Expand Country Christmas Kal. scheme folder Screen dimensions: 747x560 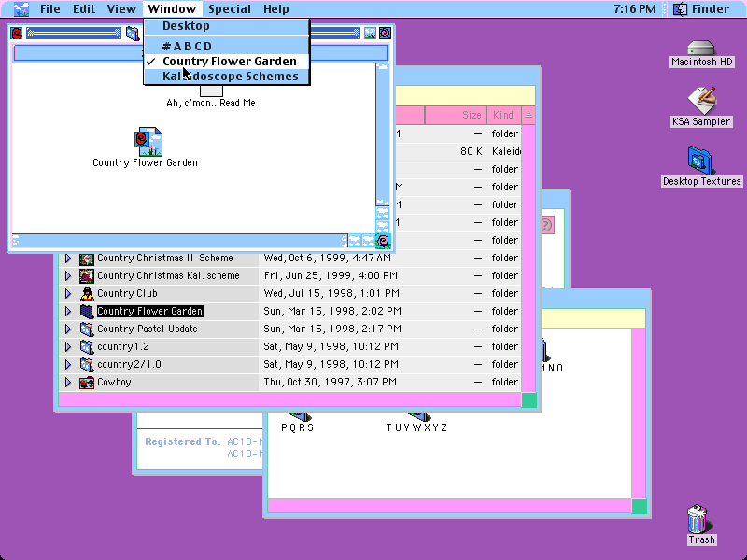(x=68, y=275)
